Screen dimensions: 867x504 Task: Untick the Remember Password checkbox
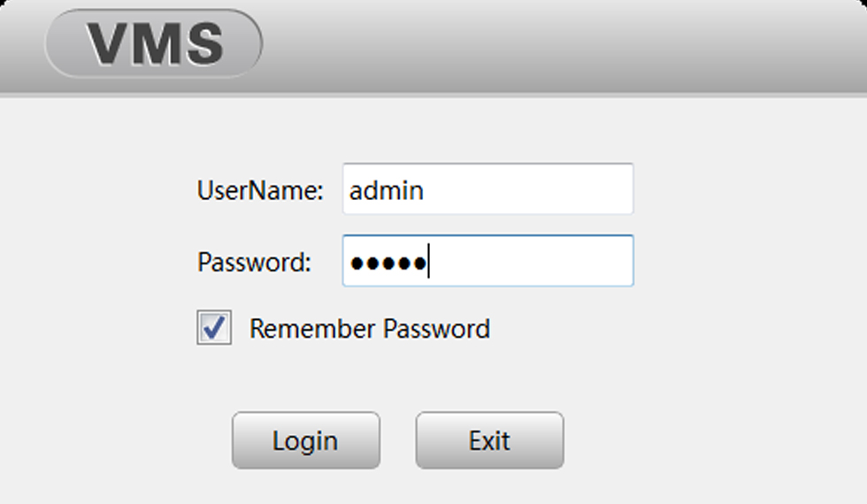click(x=214, y=327)
